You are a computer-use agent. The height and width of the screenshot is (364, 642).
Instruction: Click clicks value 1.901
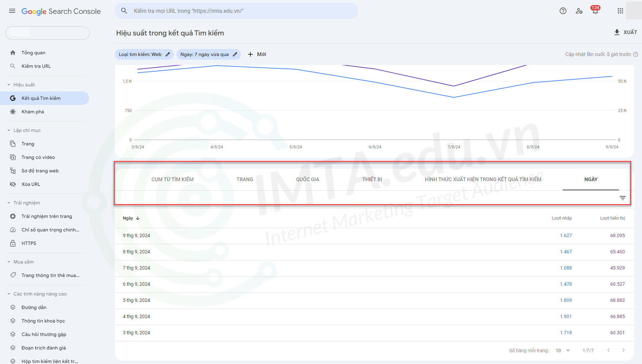pyautogui.click(x=566, y=316)
